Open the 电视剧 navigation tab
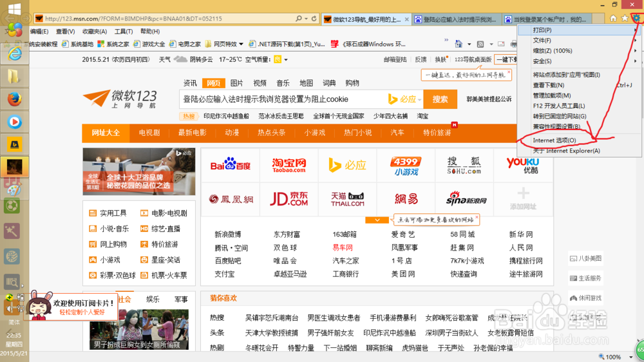Viewport: 644px width, 362px height. pos(149,133)
